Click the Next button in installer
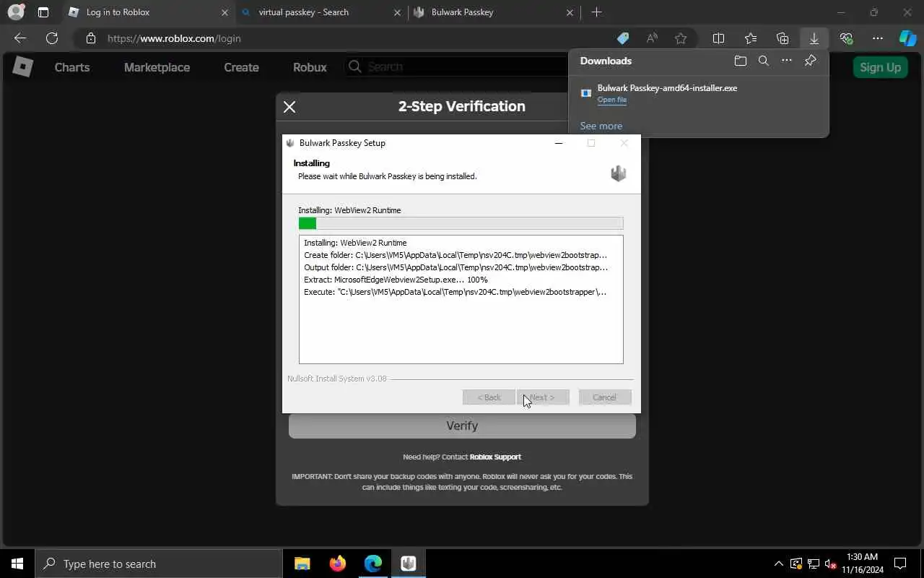The image size is (924, 578). click(543, 397)
